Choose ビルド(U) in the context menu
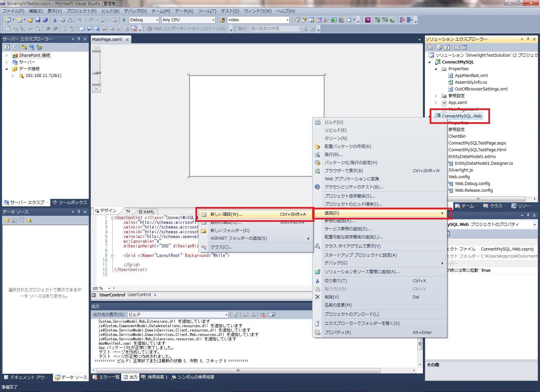The image size is (540, 392). pyautogui.click(x=380, y=122)
